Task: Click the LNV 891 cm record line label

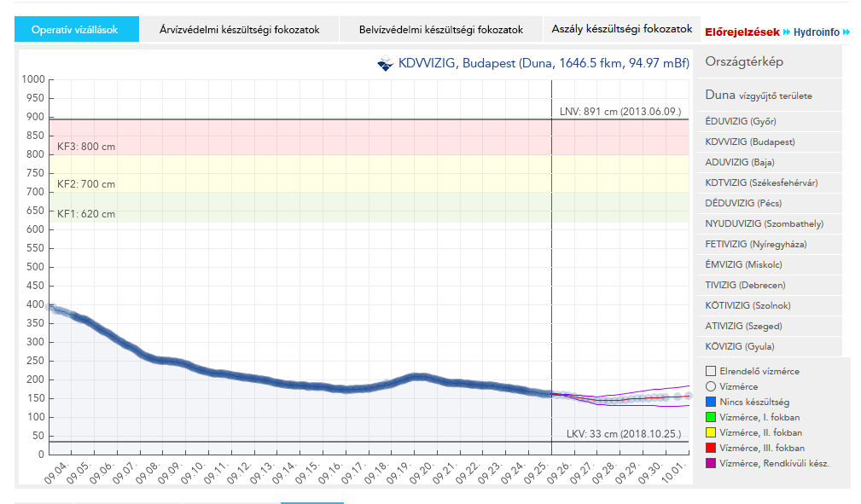Action: (620, 112)
